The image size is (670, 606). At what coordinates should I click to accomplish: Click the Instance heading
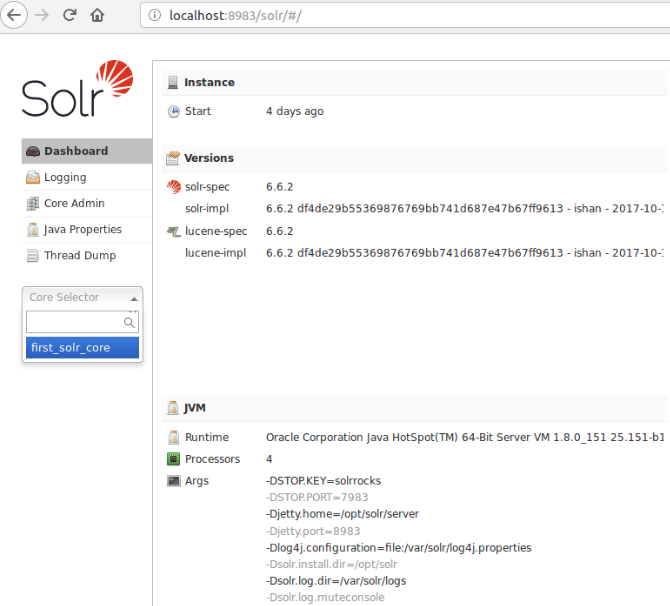pyautogui.click(x=209, y=82)
